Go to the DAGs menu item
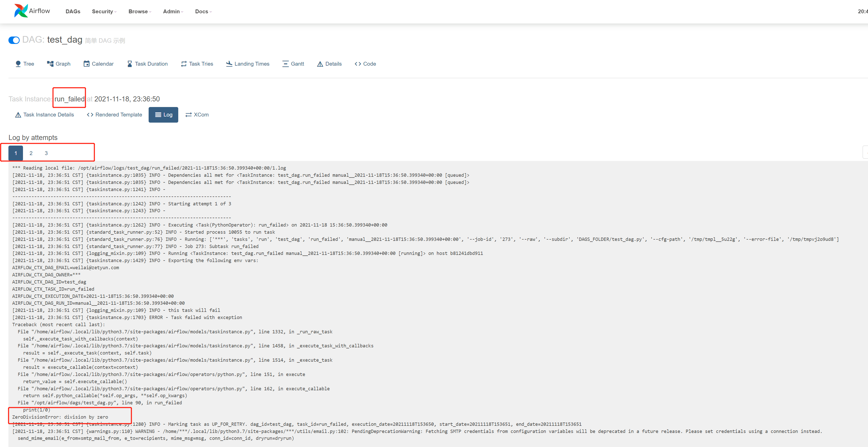The image size is (868, 447). [73, 11]
